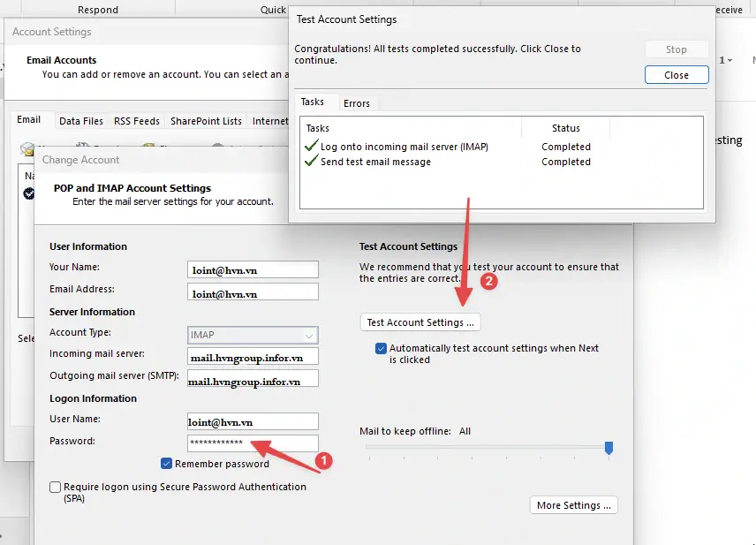Image resolution: width=756 pixels, height=545 pixels.
Task: Click the Mail to keep offline slider handle
Action: 609,449
